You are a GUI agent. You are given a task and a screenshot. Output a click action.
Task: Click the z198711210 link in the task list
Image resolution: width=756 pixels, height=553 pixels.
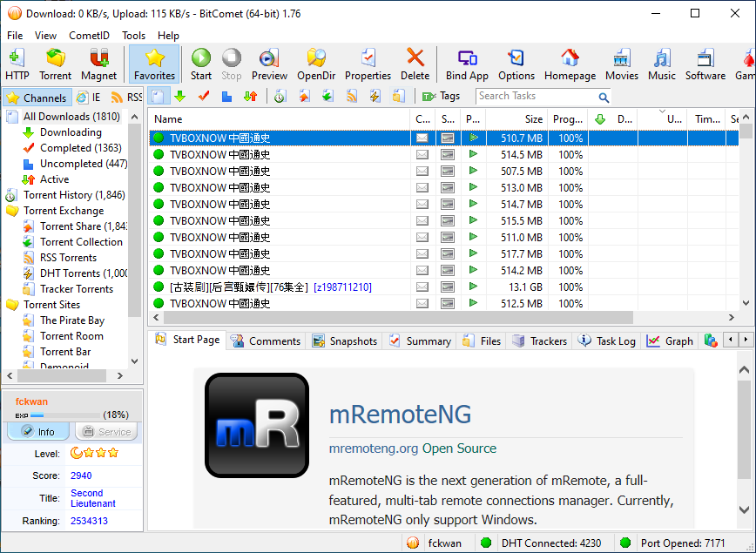342,287
